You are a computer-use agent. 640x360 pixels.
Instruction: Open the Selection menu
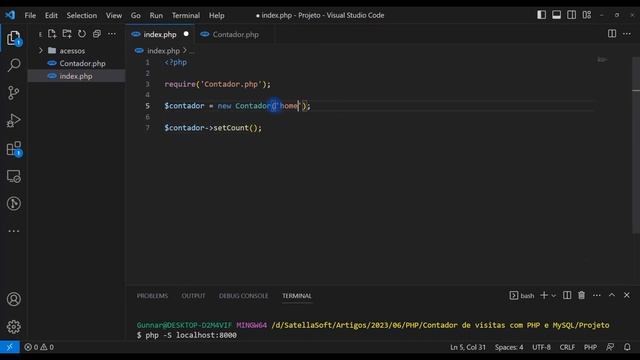pos(82,15)
